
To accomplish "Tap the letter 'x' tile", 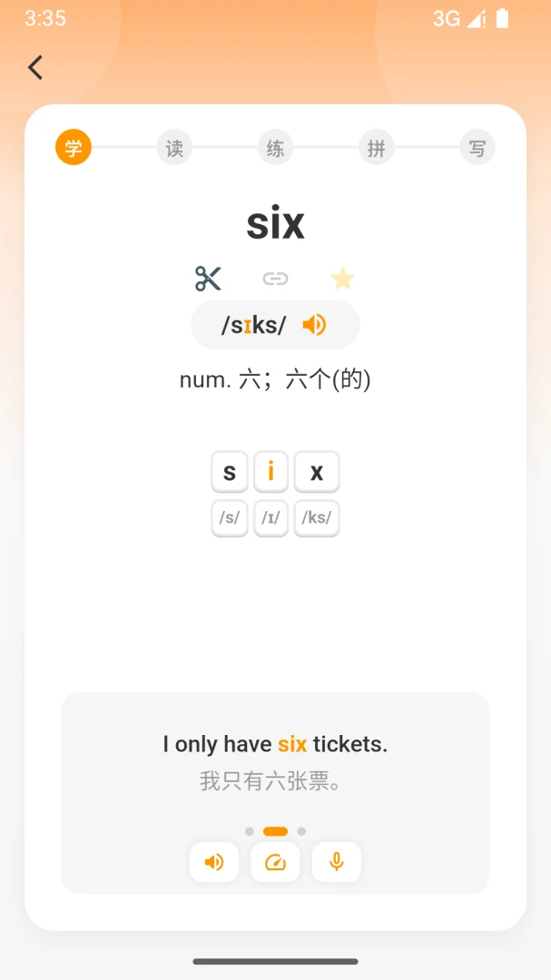I will click(317, 471).
